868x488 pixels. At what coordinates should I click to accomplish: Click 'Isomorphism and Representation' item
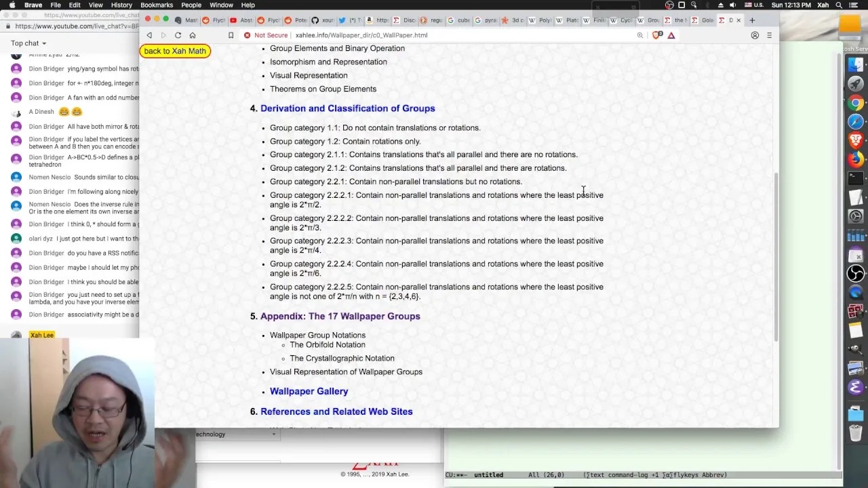pos(328,62)
